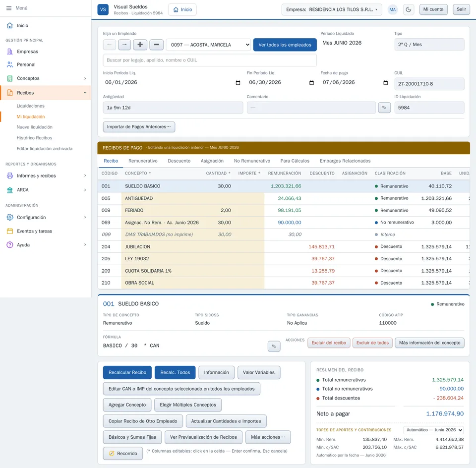Screen dimensions: 476x468
Task: Click the Recalcular Recibo button
Action: tap(127, 372)
